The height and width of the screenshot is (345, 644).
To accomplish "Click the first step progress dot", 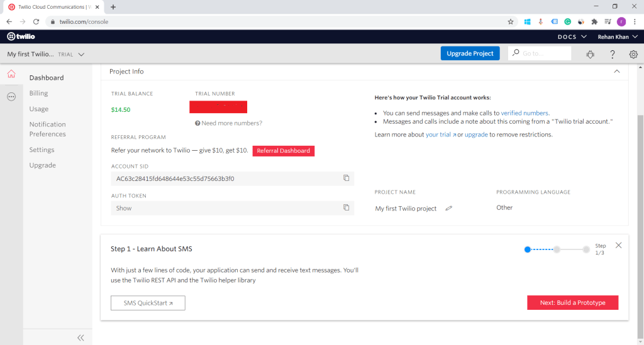I will pyautogui.click(x=528, y=249).
